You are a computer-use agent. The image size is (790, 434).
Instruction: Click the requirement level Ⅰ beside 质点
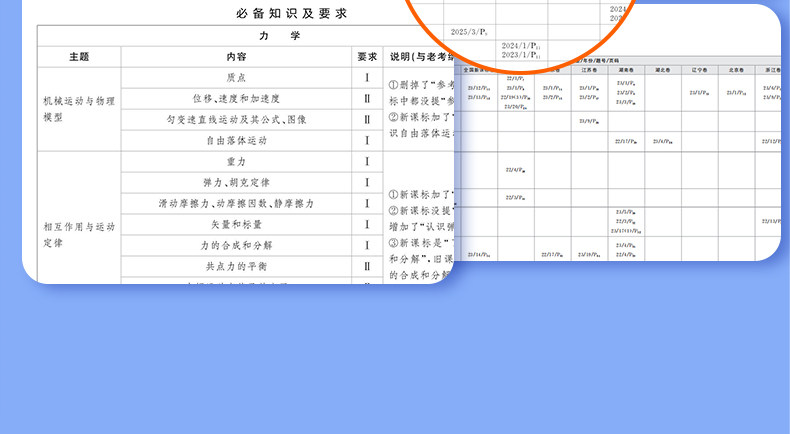tap(367, 78)
